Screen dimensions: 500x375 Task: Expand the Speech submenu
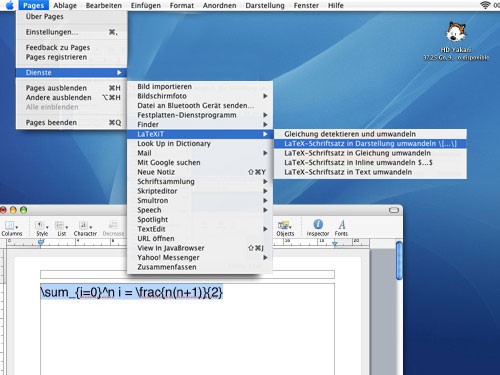pos(200,210)
